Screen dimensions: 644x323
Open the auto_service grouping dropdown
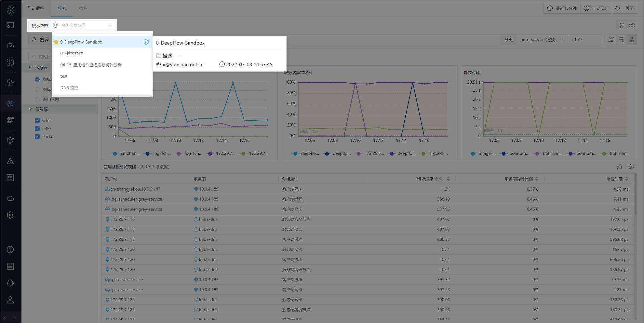542,40
